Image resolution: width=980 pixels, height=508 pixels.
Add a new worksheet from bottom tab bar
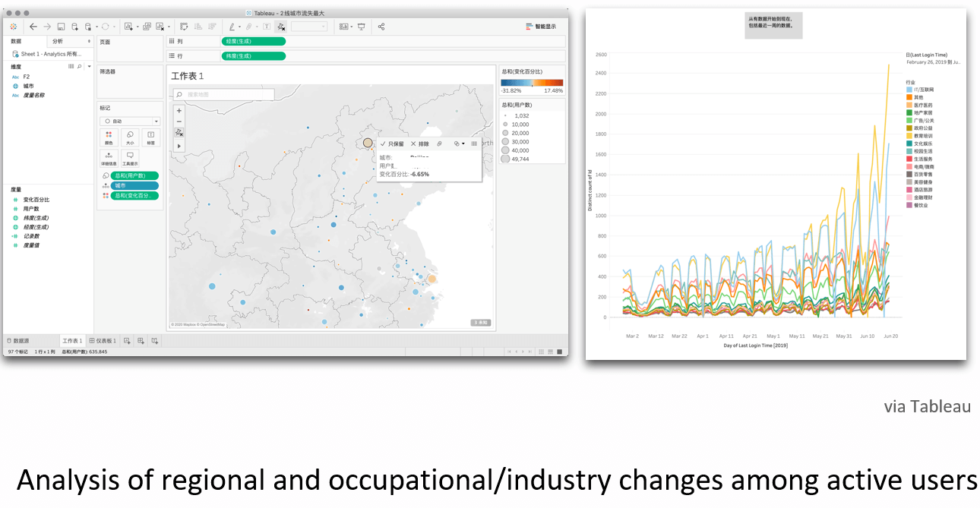[128, 341]
